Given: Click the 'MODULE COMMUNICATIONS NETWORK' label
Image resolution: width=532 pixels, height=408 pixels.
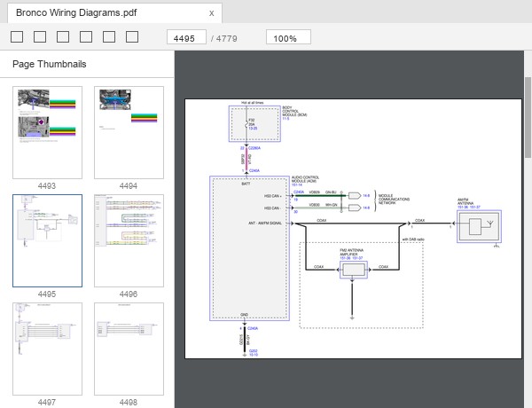Looking at the screenshot, I should coord(394,200).
